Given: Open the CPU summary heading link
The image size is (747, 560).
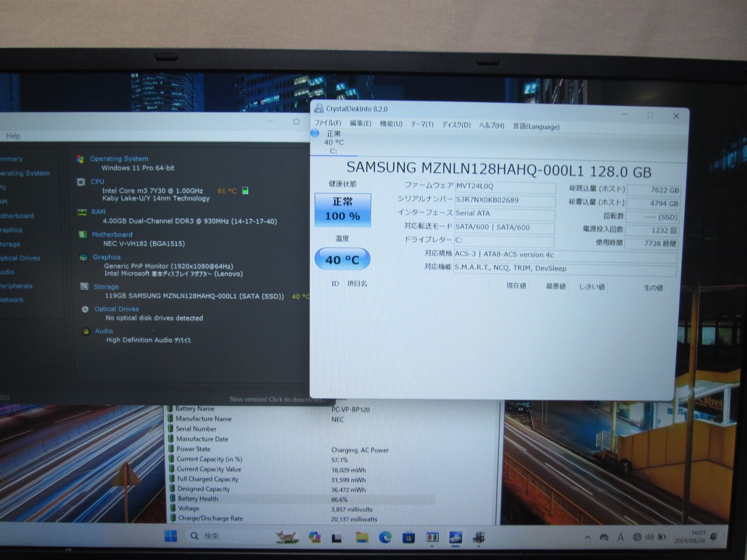Looking at the screenshot, I should point(98,182).
